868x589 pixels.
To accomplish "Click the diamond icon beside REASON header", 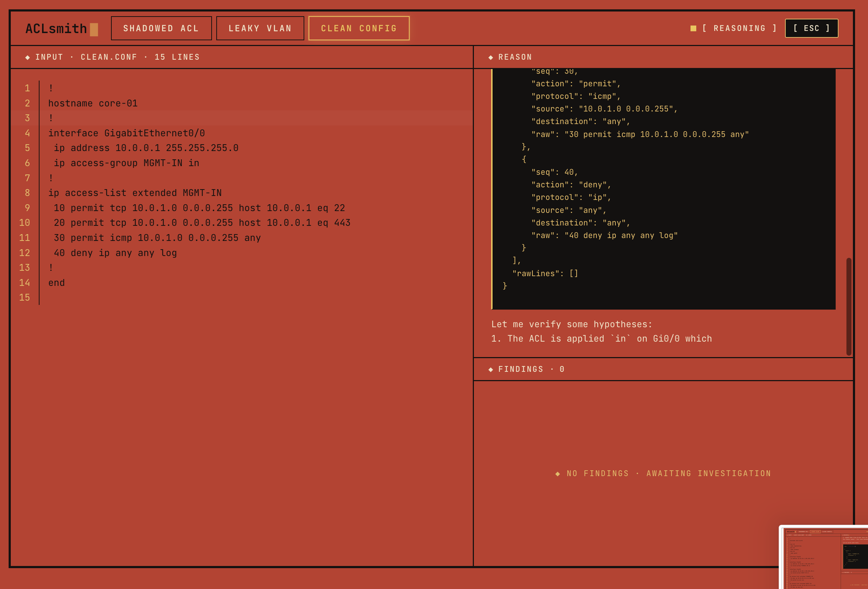I will point(491,57).
